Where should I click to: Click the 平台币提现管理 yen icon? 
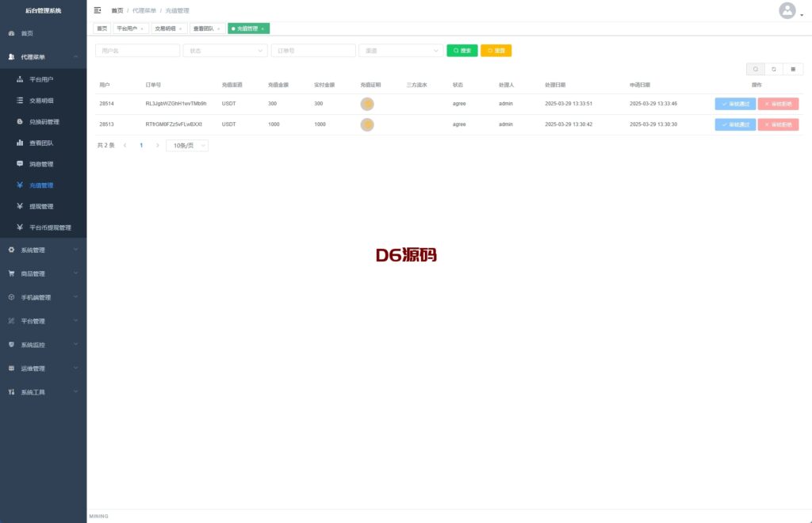tap(20, 227)
